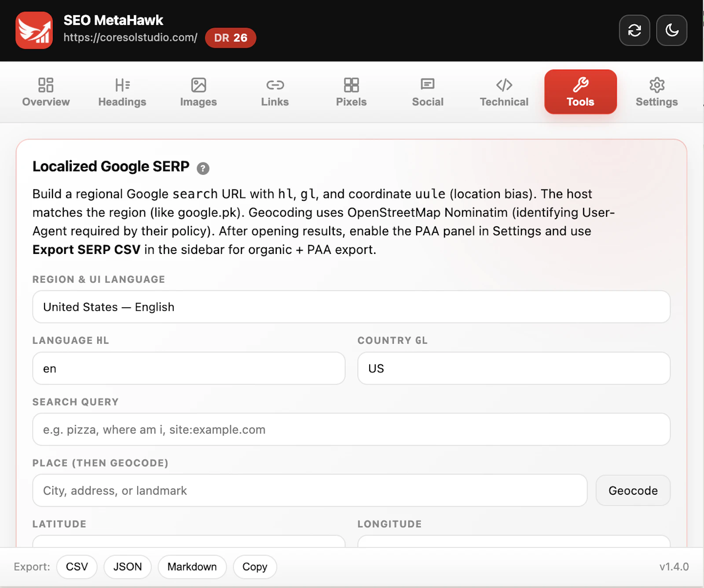Toggle dark mode with moon icon
The image size is (704, 588).
click(671, 30)
